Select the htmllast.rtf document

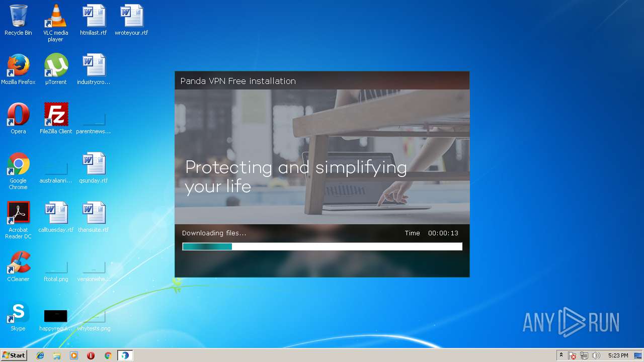tap(94, 20)
